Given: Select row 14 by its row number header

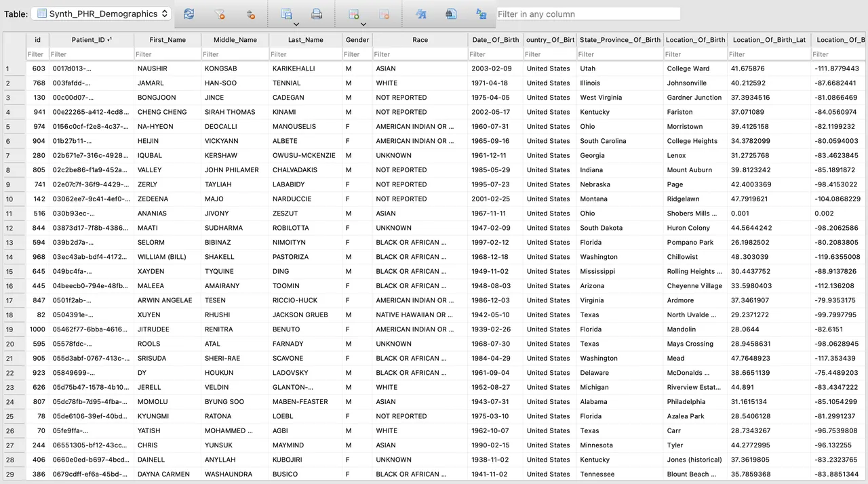Looking at the screenshot, I should click(9, 257).
